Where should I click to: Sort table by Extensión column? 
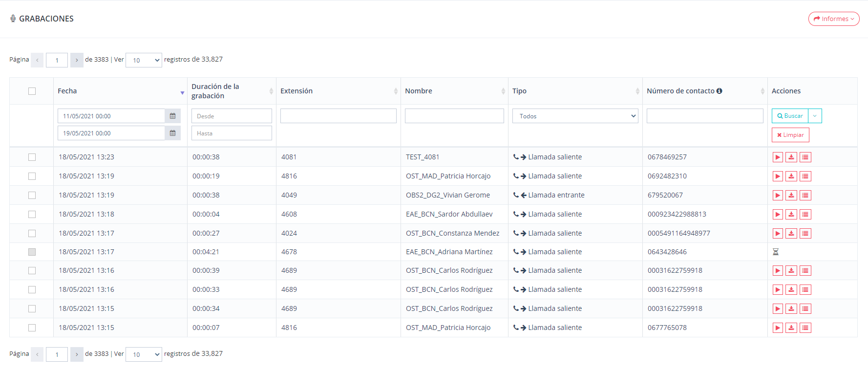338,91
